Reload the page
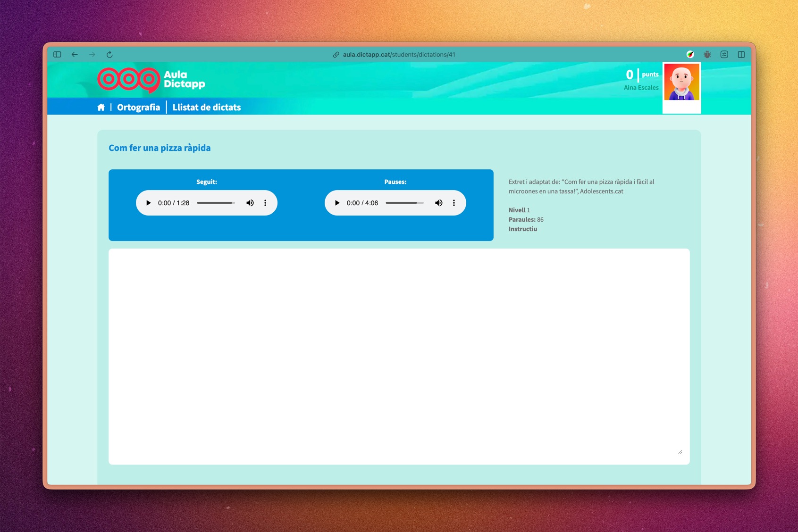Viewport: 798px width, 532px height. tap(109, 54)
